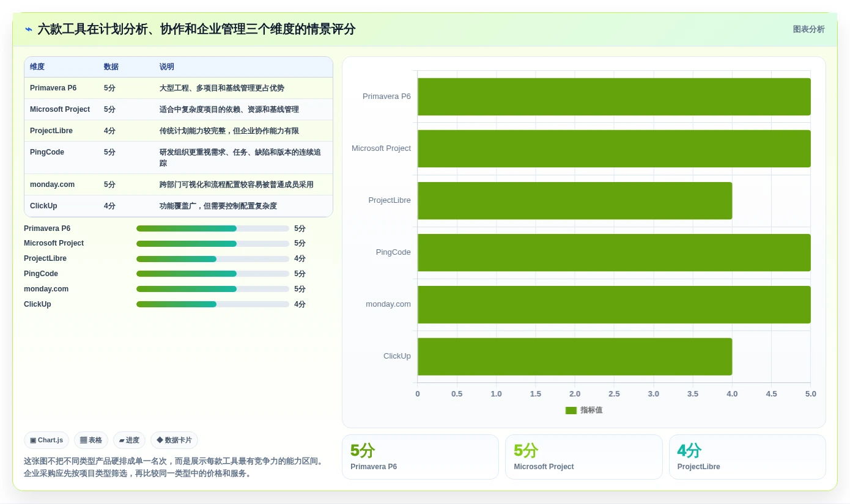Open the Primavera P6 5分 data card
850x504 pixels.
click(420, 457)
